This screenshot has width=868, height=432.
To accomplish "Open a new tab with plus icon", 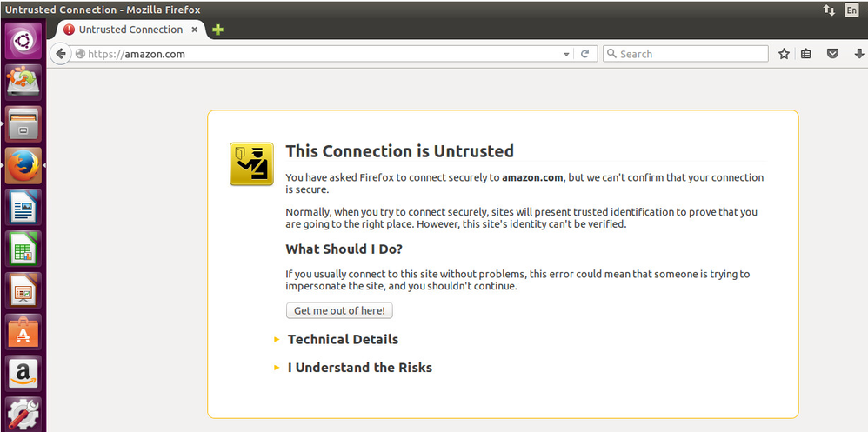I will 217,30.
